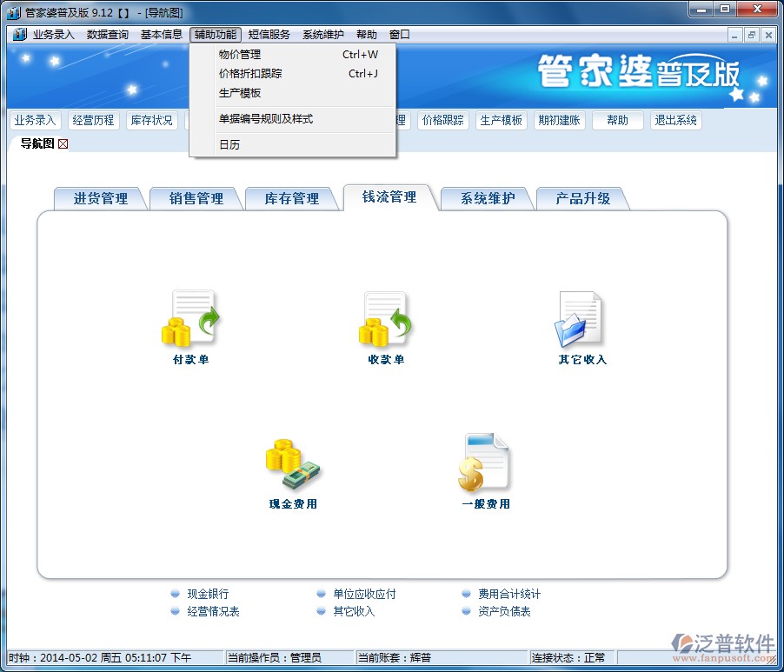Open the bottom 其它收入 report link

tap(354, 611)
